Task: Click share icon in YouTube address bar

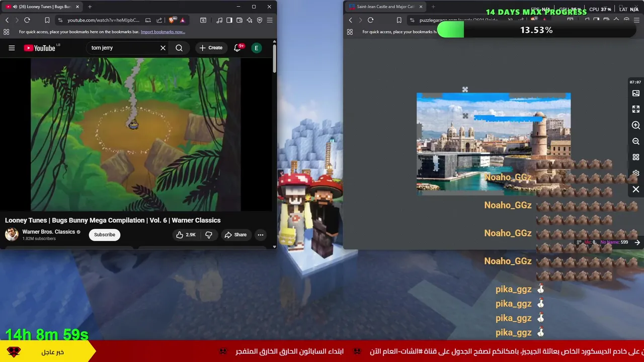Action: coord(159,20)
